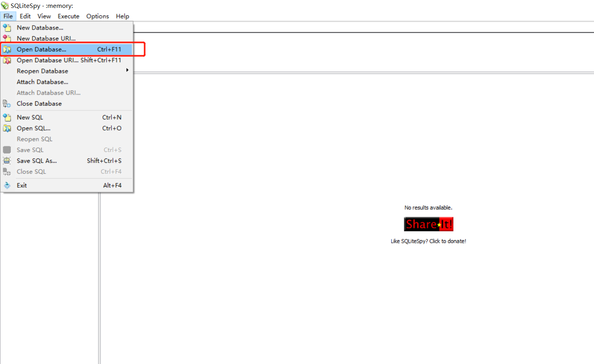The image size is (594, 364).
Task: Expand the Reopen Database submenu
Action: tap(42, 71)
